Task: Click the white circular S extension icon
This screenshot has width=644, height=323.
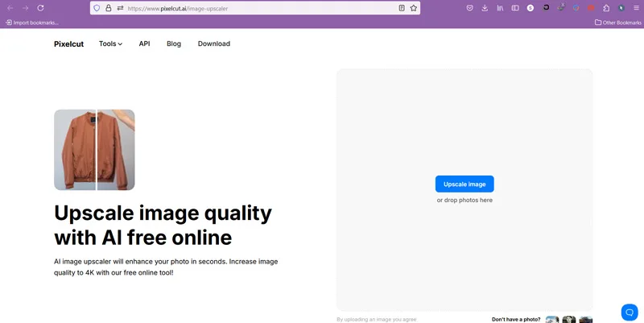Action: tap(530, 8)
